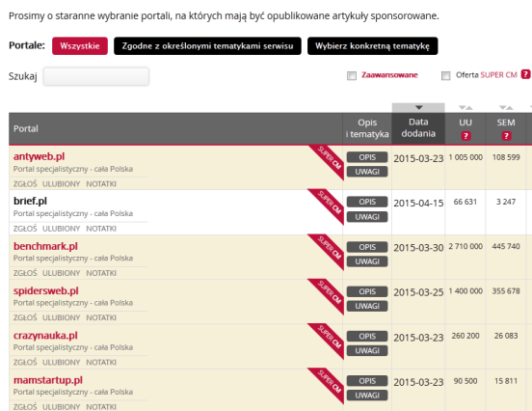Mark antyweb.pl as ULUBIONY

click(61, 183)
